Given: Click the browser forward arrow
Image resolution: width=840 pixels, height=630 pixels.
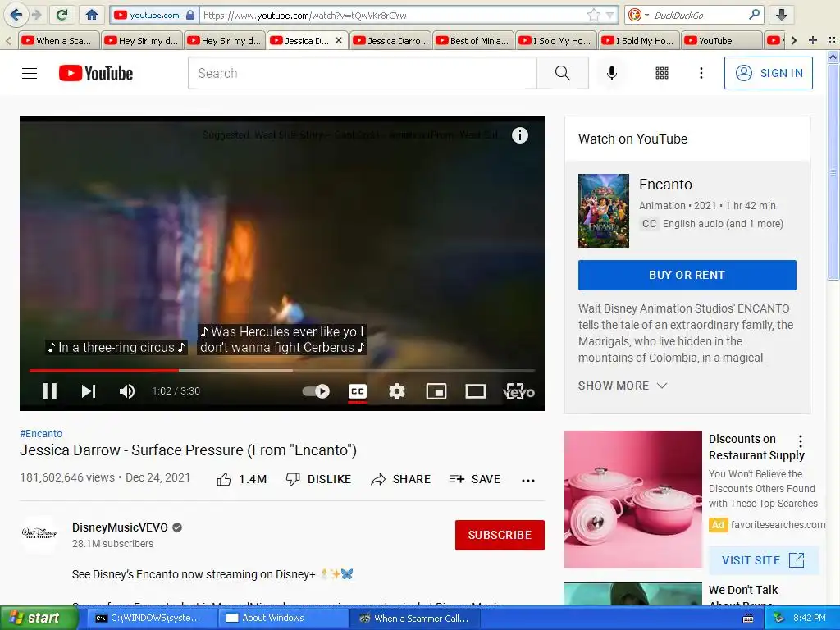Looking at the screenshot, I should (36, 15).
